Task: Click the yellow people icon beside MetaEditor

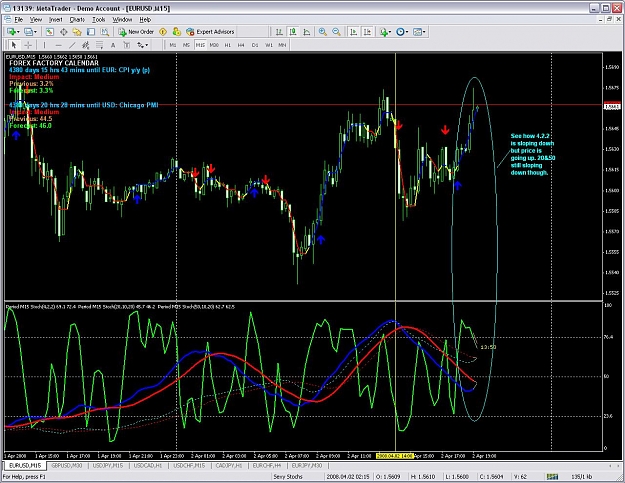Action: [177, 32]
